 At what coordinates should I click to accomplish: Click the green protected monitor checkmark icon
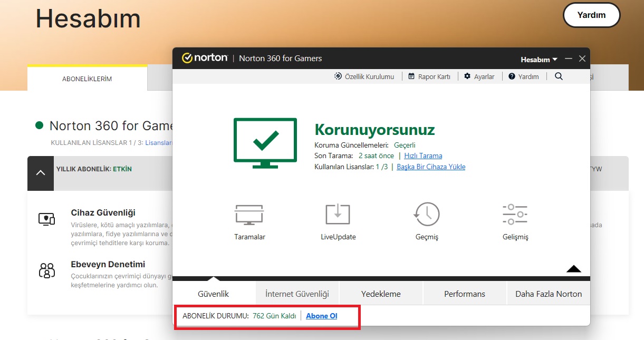click(265, 143)
